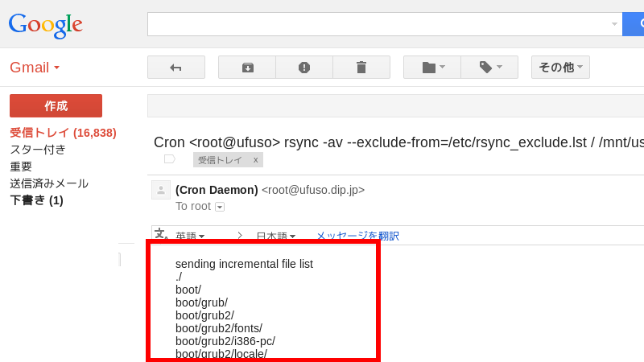Click the back to inbox arrow button
The image size is (644, 362).
[175, 68]
